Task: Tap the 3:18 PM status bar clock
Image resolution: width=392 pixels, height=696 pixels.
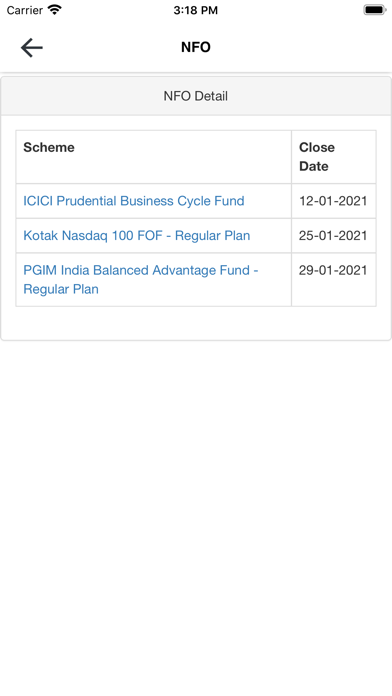Action: click(x=196, y=10)
